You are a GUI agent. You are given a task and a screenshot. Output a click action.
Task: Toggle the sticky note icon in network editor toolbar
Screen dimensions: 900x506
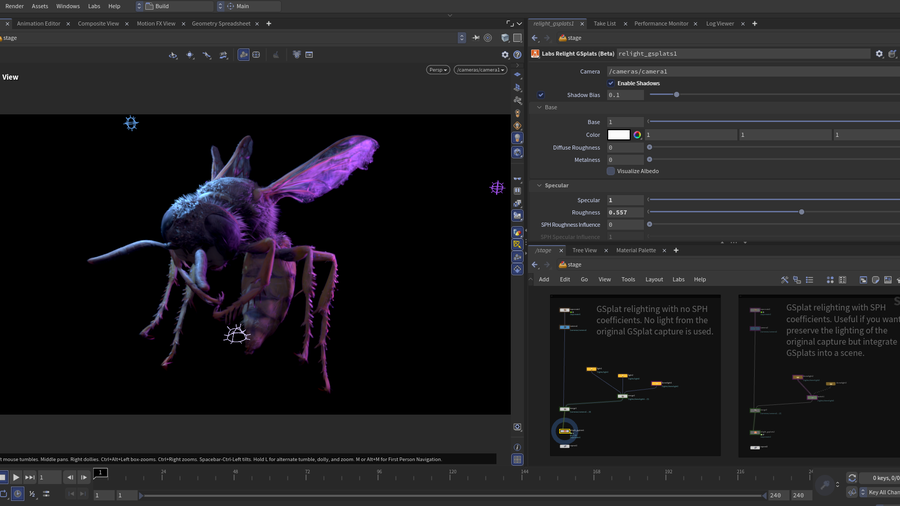875,280
